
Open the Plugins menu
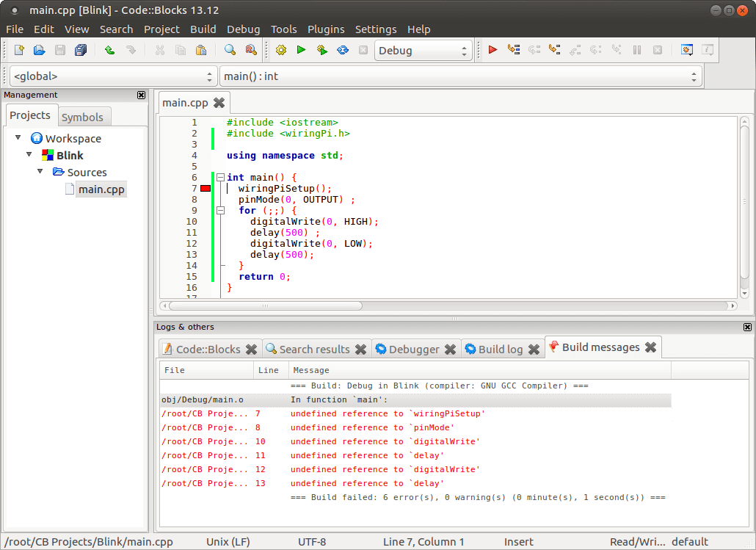tap(326, 29)
